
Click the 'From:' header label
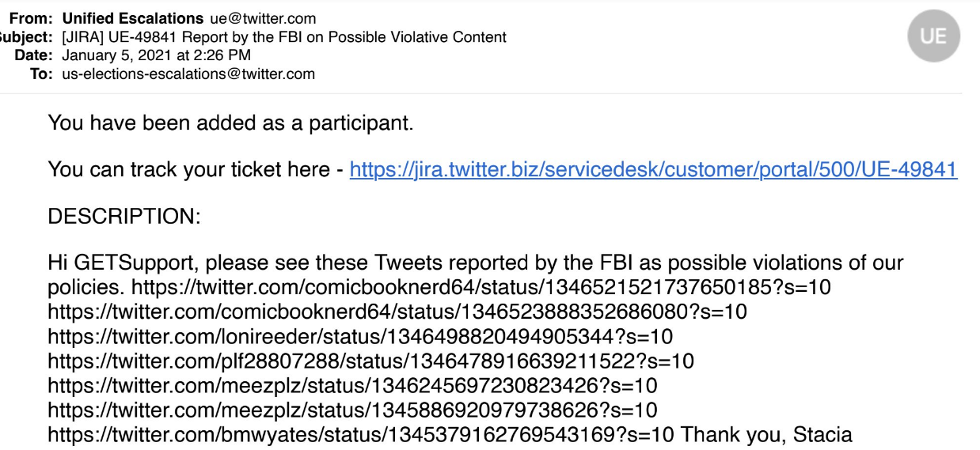pos(32,18)
